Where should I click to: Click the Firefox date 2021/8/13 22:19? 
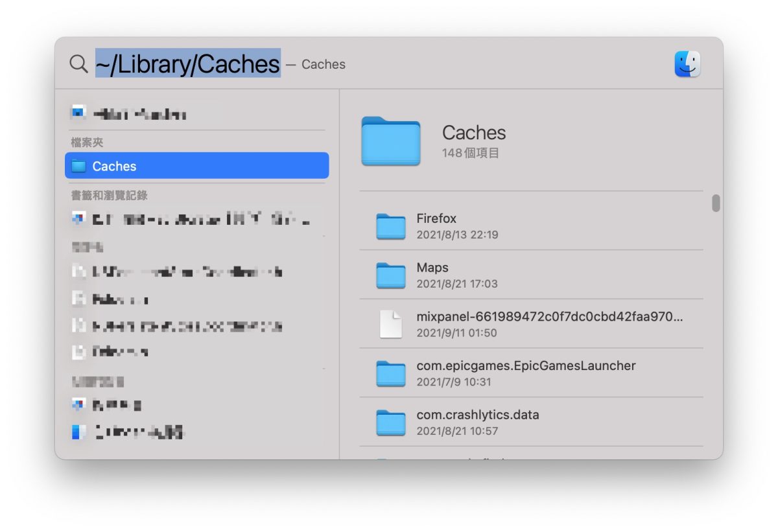coord(457,235)
